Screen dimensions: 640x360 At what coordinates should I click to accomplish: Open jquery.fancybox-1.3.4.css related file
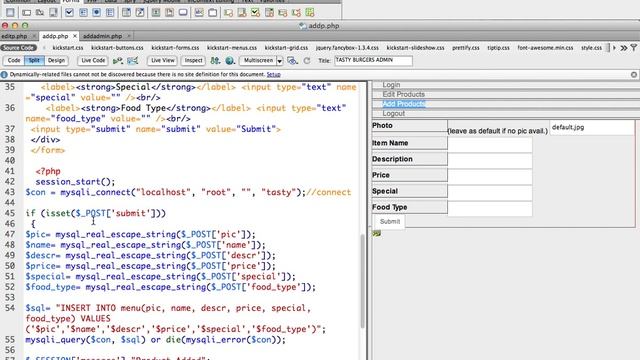(347, 48)
